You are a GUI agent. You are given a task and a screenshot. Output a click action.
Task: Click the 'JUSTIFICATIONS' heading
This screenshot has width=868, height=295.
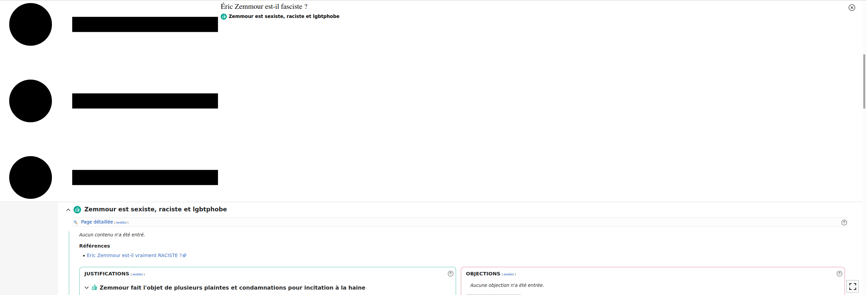pos(106,274)
